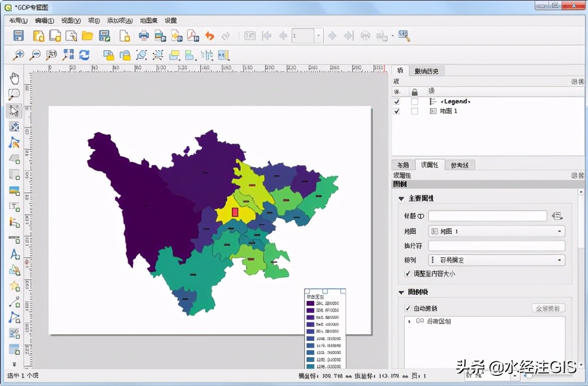This screenshot has height=386, width=588.
Task: Open the Atlas Settings icon
Action: point(404,36)
